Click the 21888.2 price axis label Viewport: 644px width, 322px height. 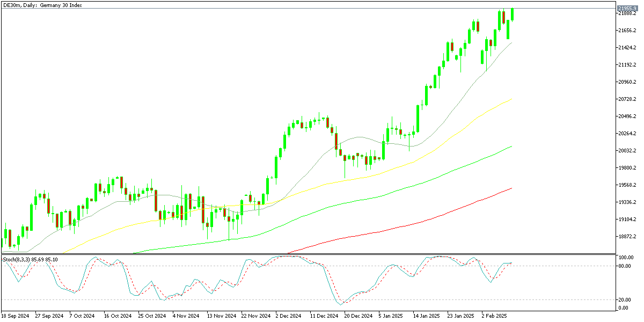point(627,14)
